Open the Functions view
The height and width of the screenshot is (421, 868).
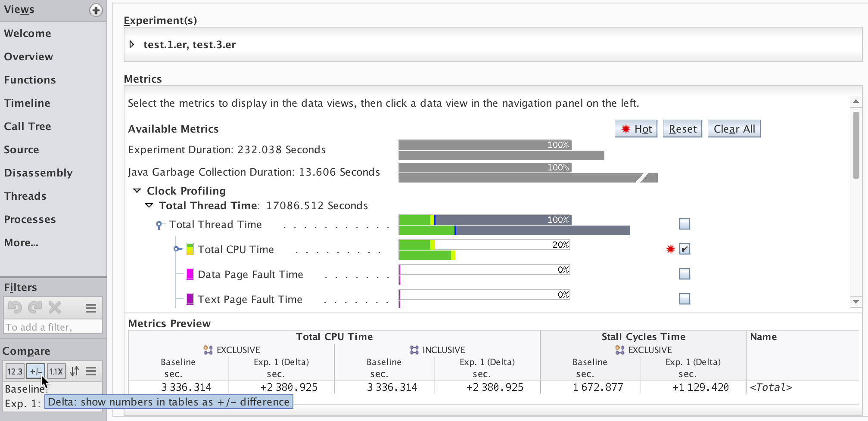click(30, 80)
